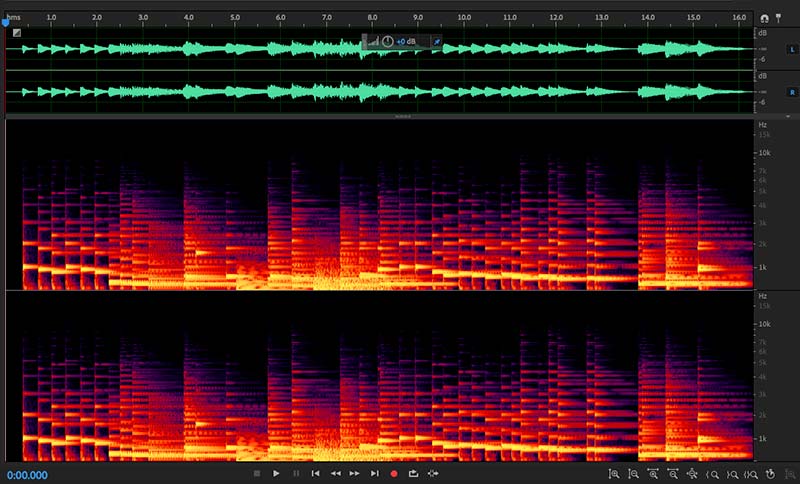The width and height of the screenshot is (800, 484).
Task: Toggle right channel R button
Action: (x=792, y=92)
